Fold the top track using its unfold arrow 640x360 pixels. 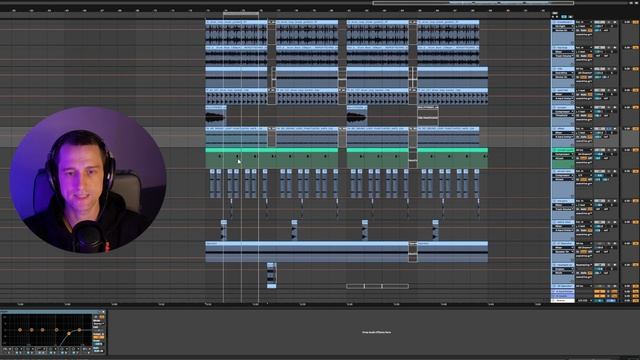pyautogui.click(x=554, y=22)
